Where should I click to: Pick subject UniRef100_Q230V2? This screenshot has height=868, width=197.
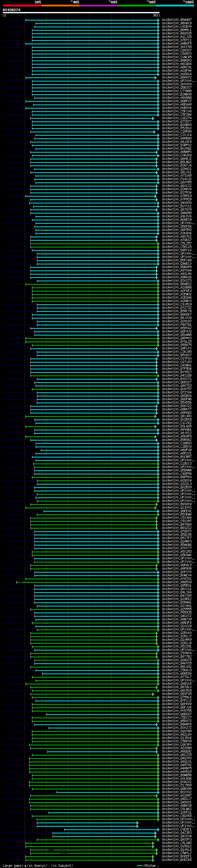177,507
